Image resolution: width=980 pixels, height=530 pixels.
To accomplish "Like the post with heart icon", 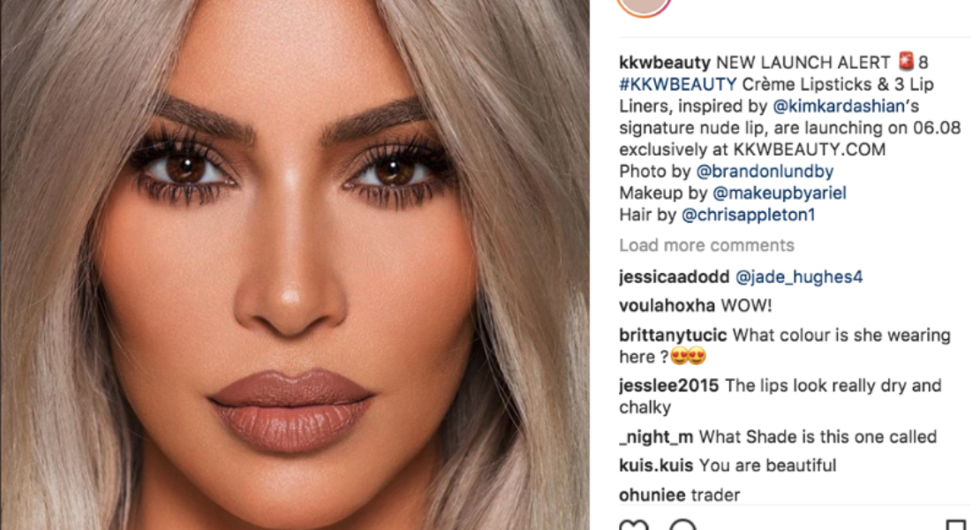I will pos(634,525).
